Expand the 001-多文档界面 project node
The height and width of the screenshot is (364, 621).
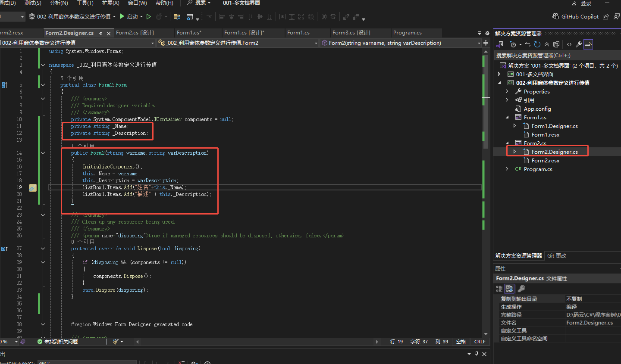tap(499, 74)
